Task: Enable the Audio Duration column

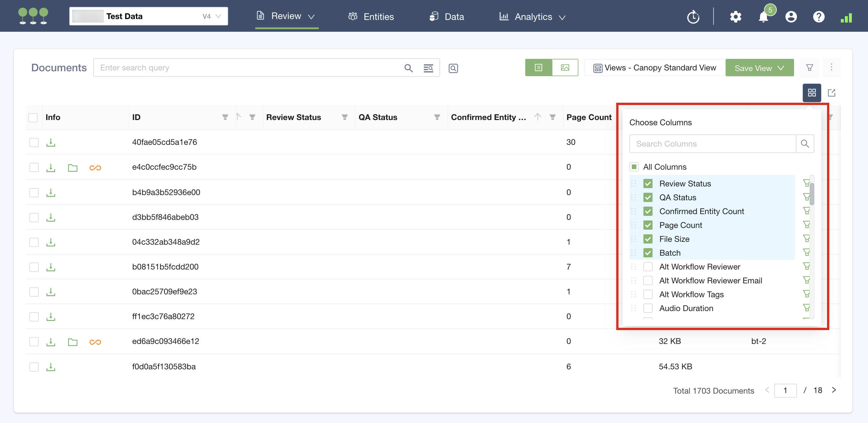Action: pos(648,308)
